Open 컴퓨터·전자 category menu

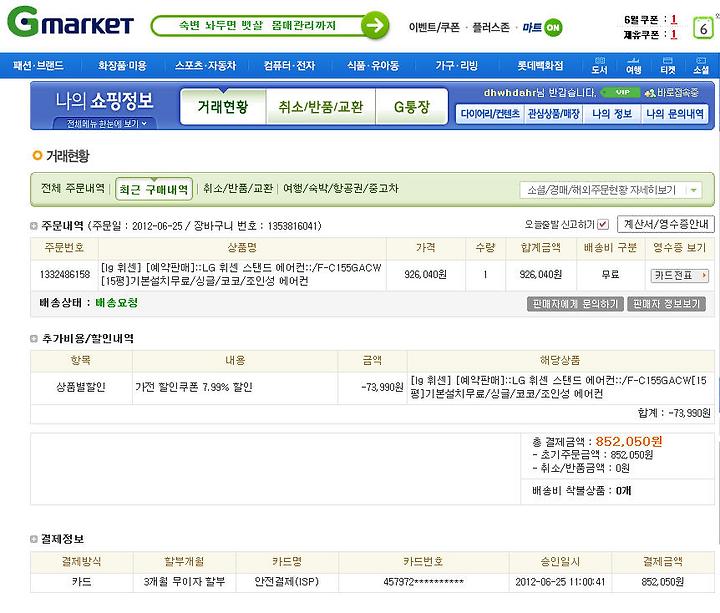click(289, 66)
